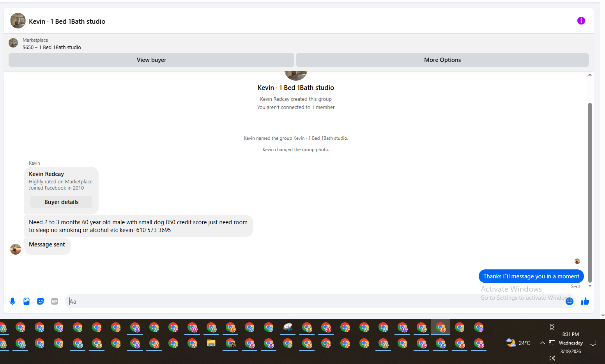
Task: Click 'Highly rated on Marketplace' text
Action: [x=60, y=182]
